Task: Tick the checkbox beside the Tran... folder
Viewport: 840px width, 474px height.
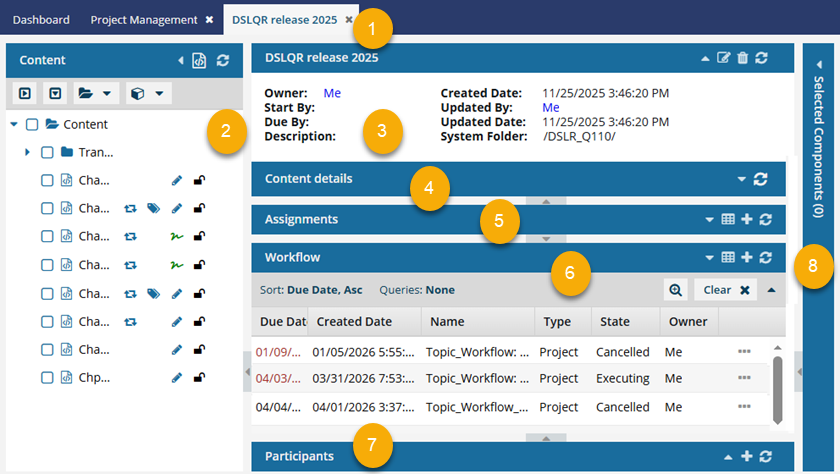Action: (x=47, y=153)
